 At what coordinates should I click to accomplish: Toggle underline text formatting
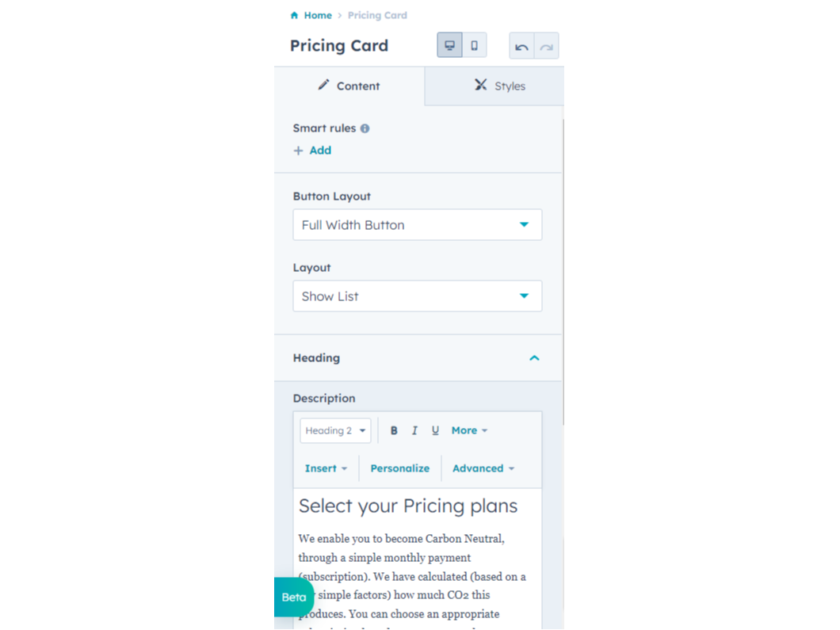point(435,430)
